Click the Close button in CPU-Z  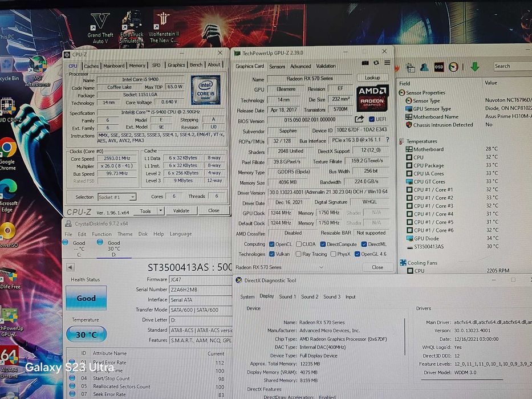(213, 210)
